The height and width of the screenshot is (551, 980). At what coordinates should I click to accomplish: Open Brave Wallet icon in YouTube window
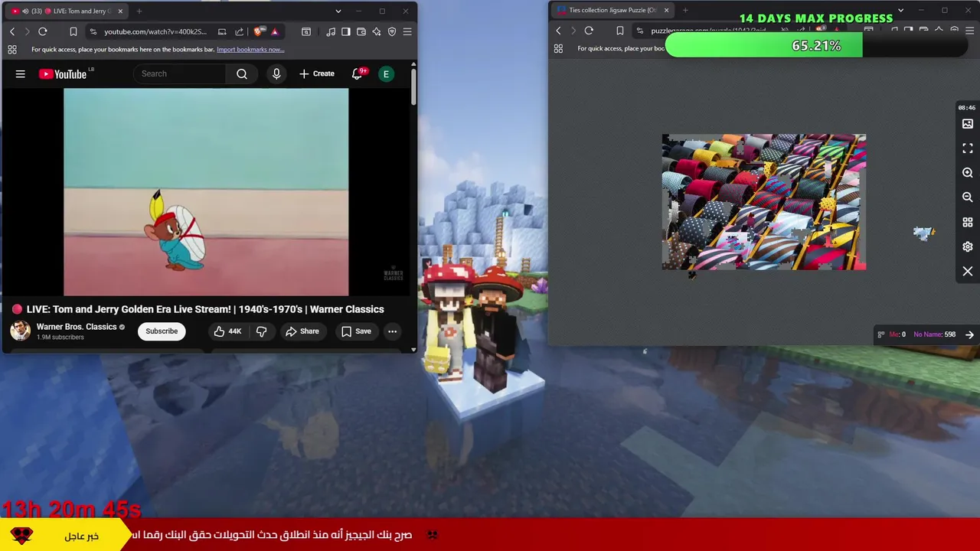(x=361, y=31)
